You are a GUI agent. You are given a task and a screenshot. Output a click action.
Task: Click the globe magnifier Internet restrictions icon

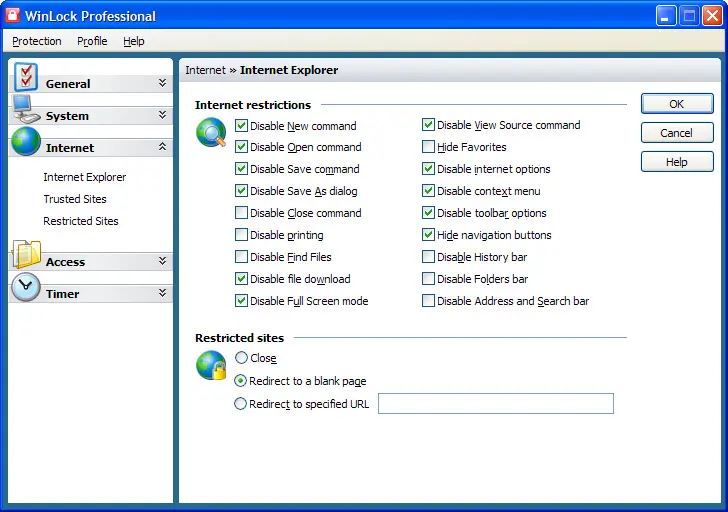pyautogui.click(x=211, y=132)
